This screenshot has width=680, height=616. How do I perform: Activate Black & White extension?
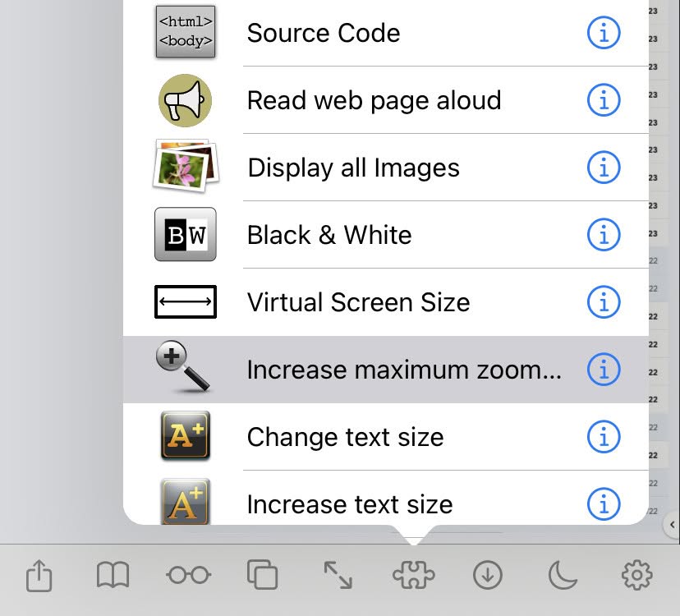pos(386,235)
